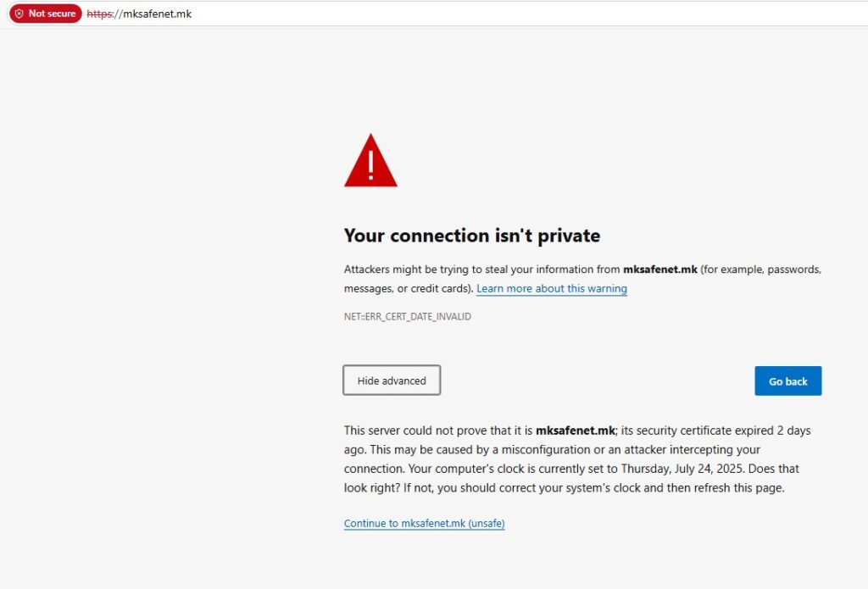This screenshot has width=868, height=589.
Task: Open Learn more about this warning link
Action: click(551, 288)
